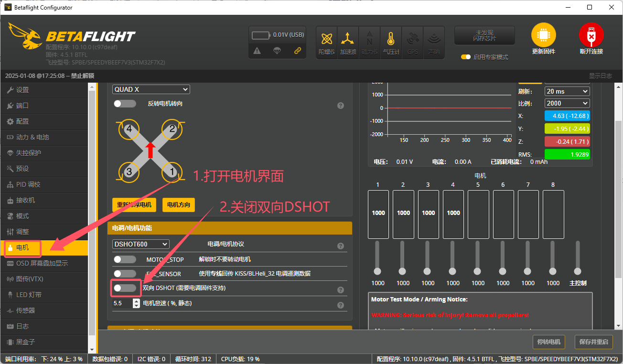Click the Motor Direction (电机方向) button
The image size is (623, 364).
179,205
